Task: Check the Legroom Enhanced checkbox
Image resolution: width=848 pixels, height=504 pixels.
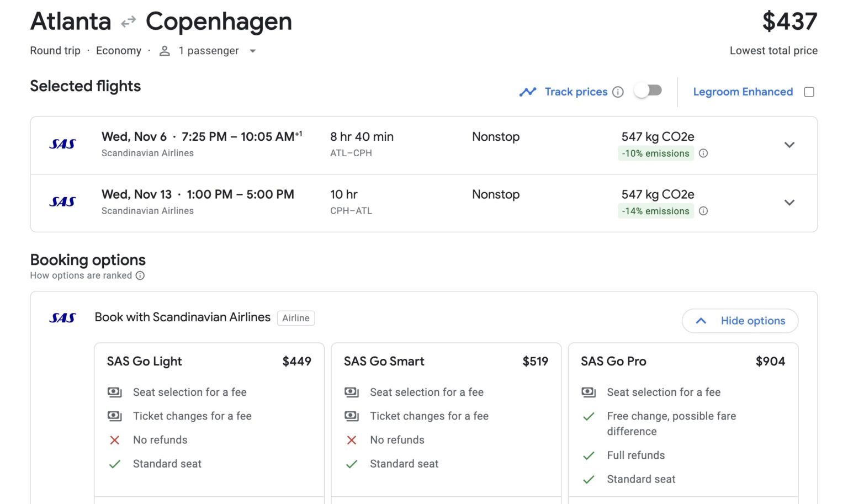Action: (809, 92)
